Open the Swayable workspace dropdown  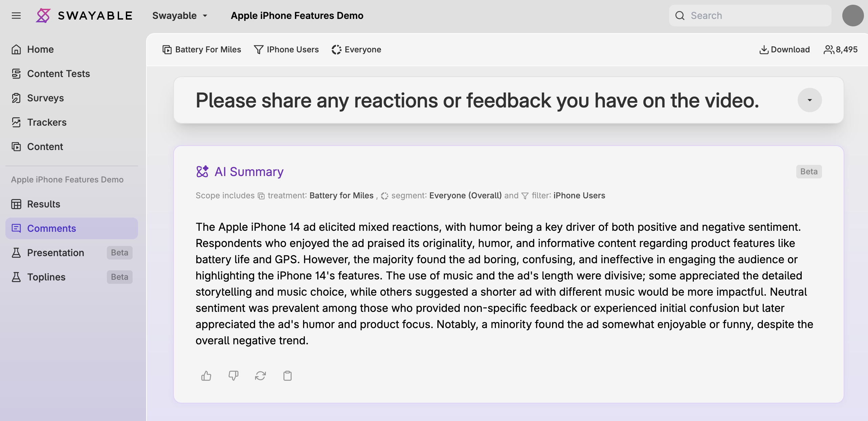coord(180,16)
